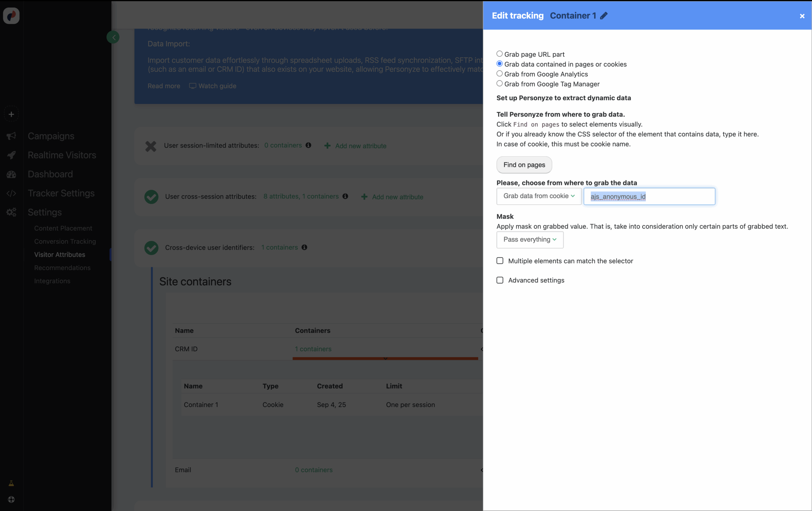812x511 pixels.
Task: Click Find on pages button
Action: (x=524, y=165)
